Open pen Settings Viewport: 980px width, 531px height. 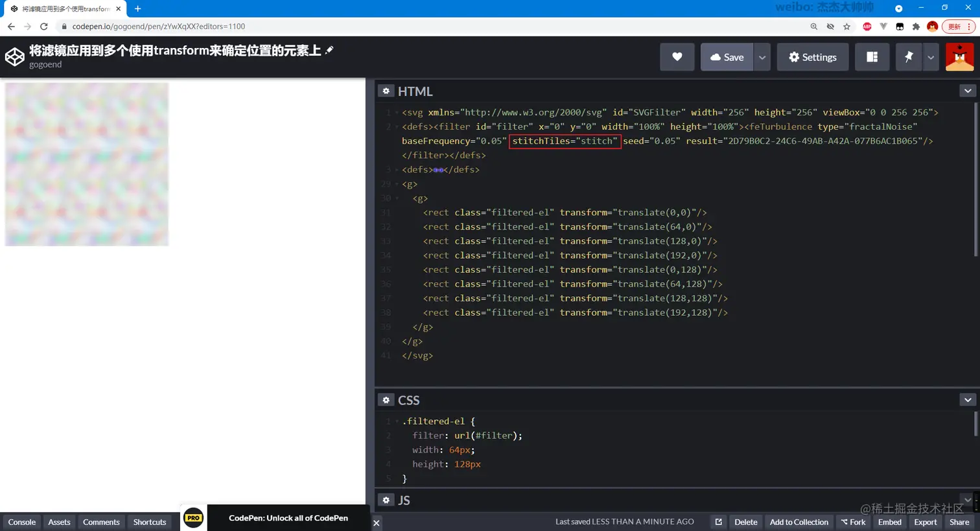click(813, 57)
